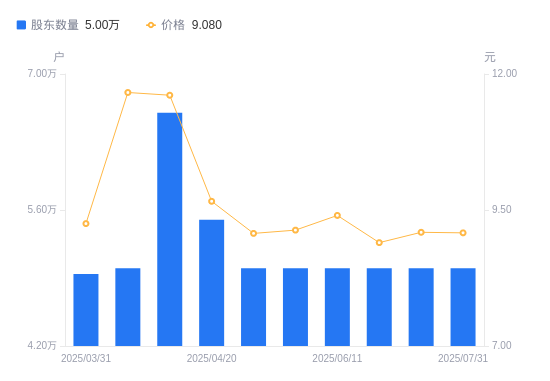
Task: Click the orange 价格 legend marker icon
Action: tap(151, 25)
